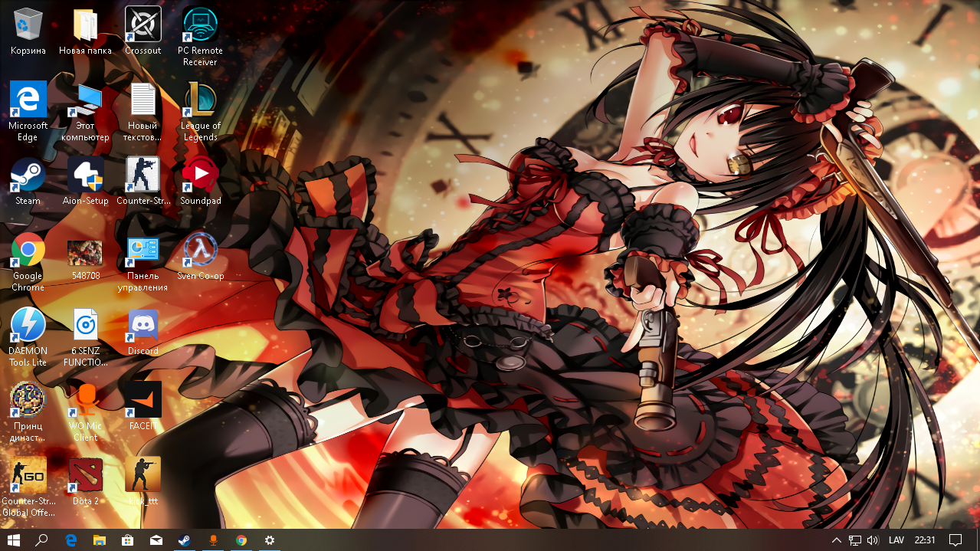The image size is (980, 551).
Task: Open the Mail app in taskbar
Action: [156, 540]
